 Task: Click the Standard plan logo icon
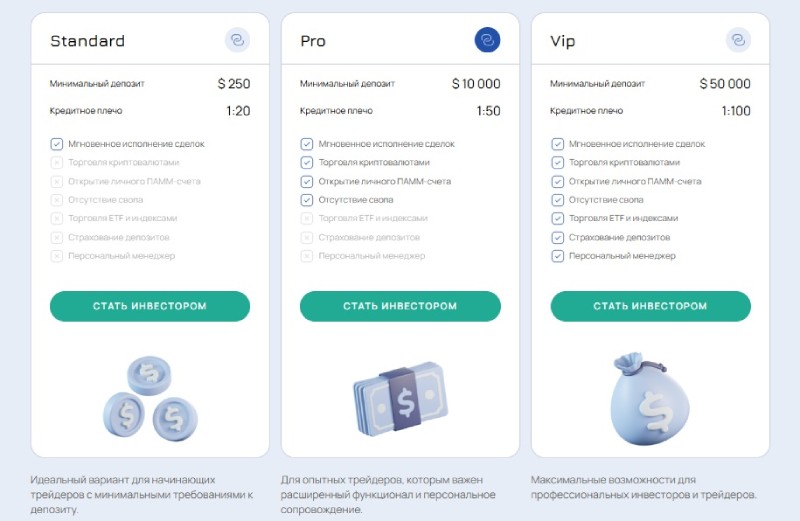(237, 40)
